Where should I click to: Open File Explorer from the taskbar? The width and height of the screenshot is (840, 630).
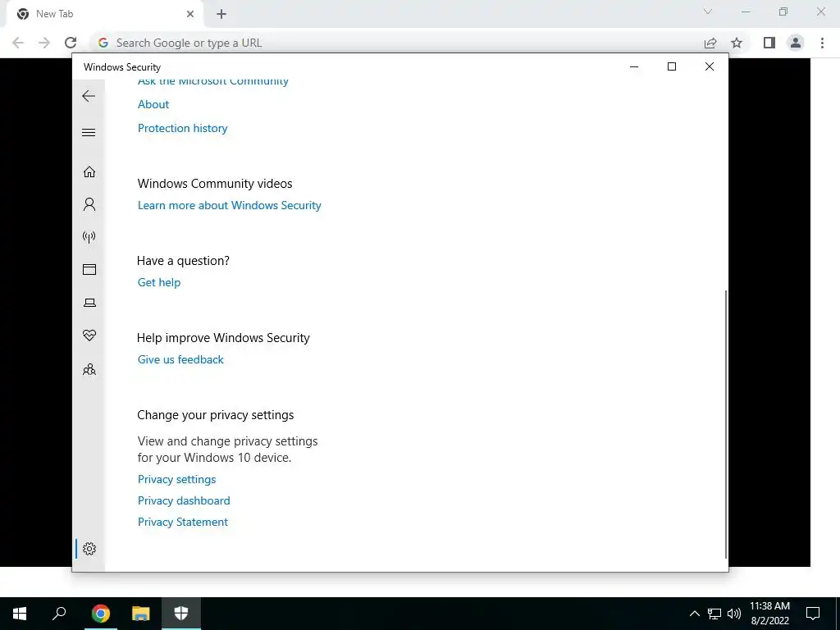[x=140, y=614]
